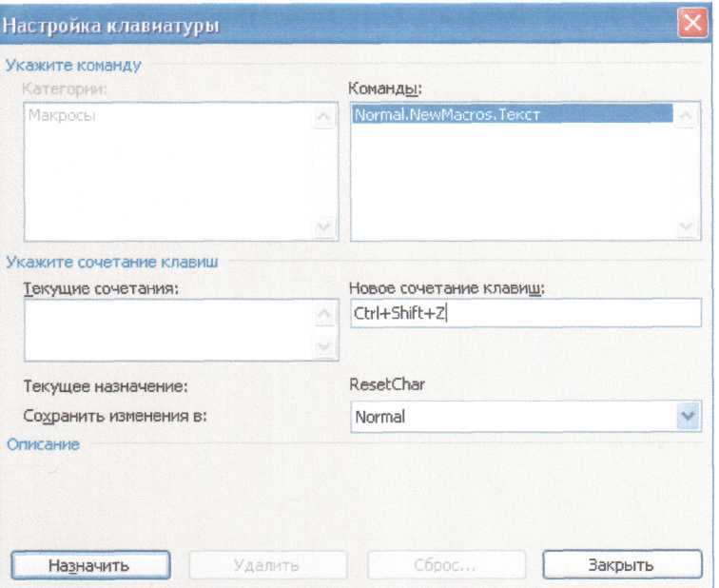Click the Категории list scroll up arrow

[x=323, y=117]
